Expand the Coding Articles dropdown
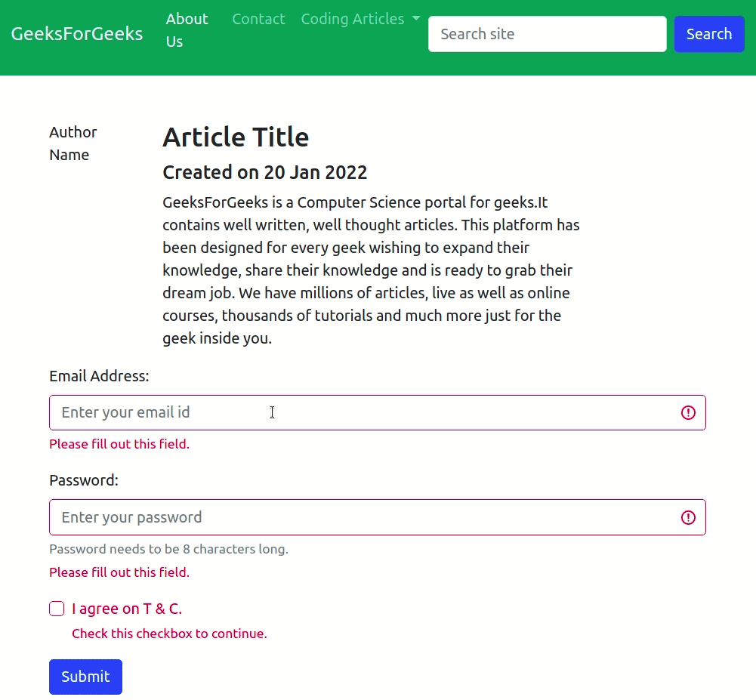 click(x=353, y=19)
